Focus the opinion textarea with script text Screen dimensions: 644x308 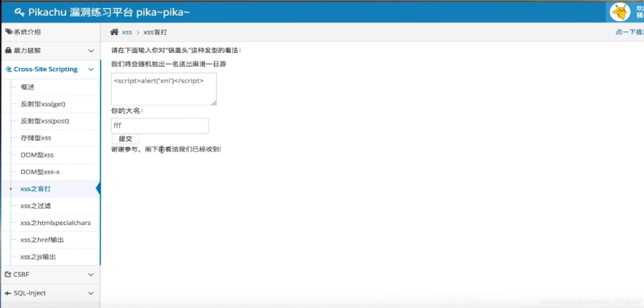pos(164,89)
